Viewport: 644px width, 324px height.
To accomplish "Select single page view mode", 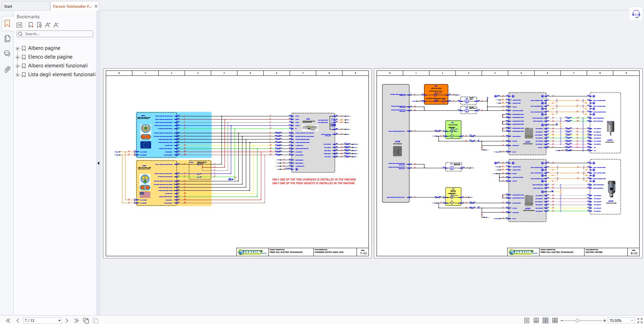I will coord(527,320).
